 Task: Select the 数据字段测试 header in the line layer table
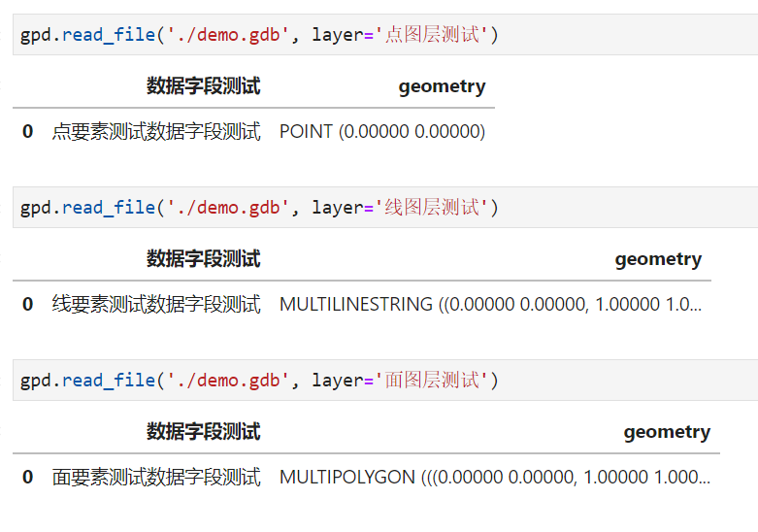tap(204, 259)
